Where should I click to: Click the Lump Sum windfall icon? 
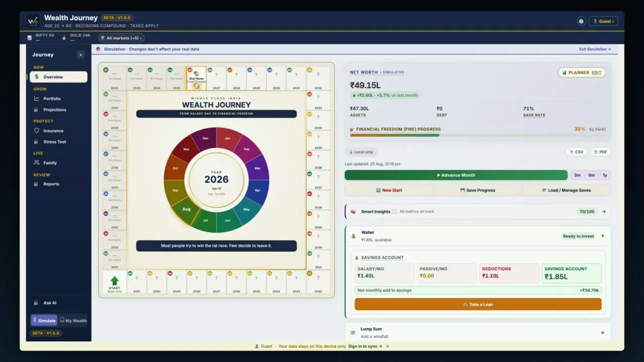[353, 332]
